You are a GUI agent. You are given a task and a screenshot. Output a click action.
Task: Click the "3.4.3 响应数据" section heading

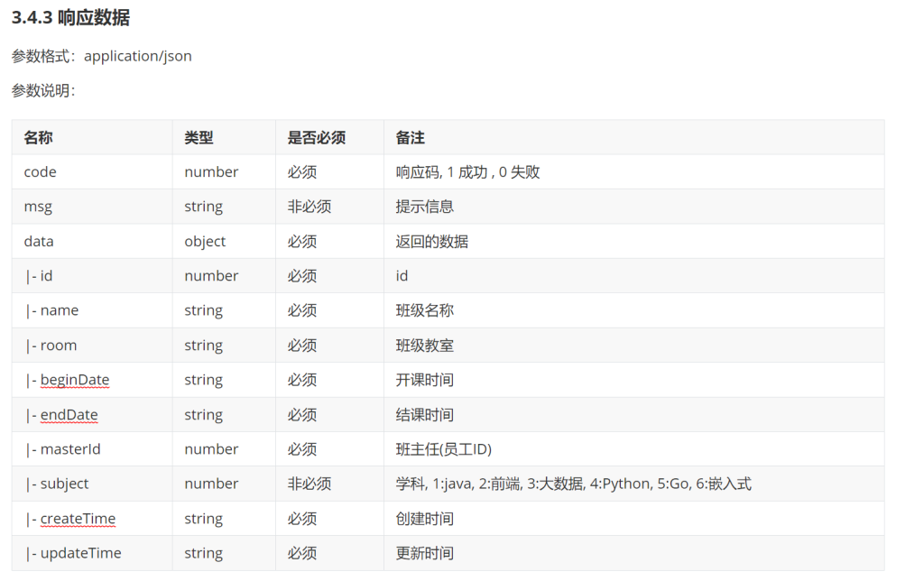[x=70, y=18]
